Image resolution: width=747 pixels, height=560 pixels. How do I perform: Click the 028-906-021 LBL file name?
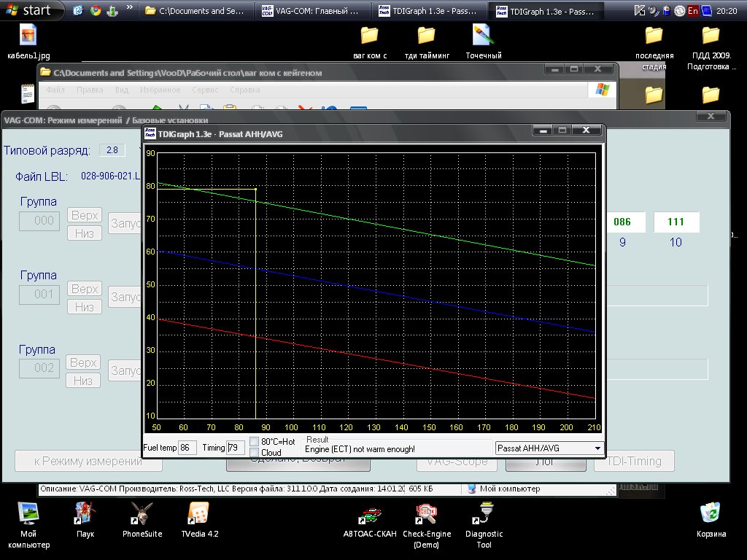[x=111, y=176]
